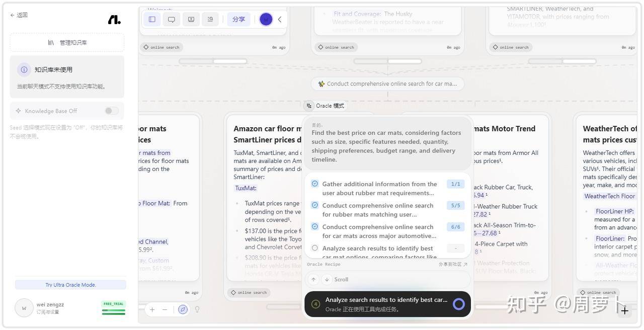Click the scroll down arrow button

click(327, 280)
